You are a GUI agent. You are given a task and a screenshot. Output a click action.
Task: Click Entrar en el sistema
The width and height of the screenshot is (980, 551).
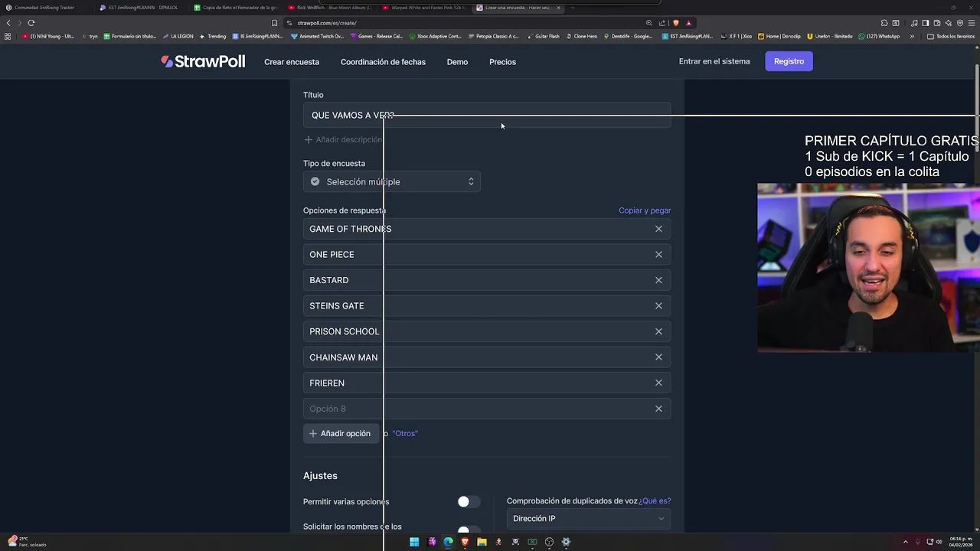(714, 61)
